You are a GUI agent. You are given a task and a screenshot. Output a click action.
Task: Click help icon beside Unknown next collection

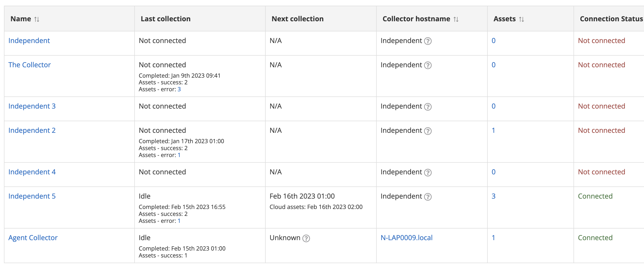306,238
